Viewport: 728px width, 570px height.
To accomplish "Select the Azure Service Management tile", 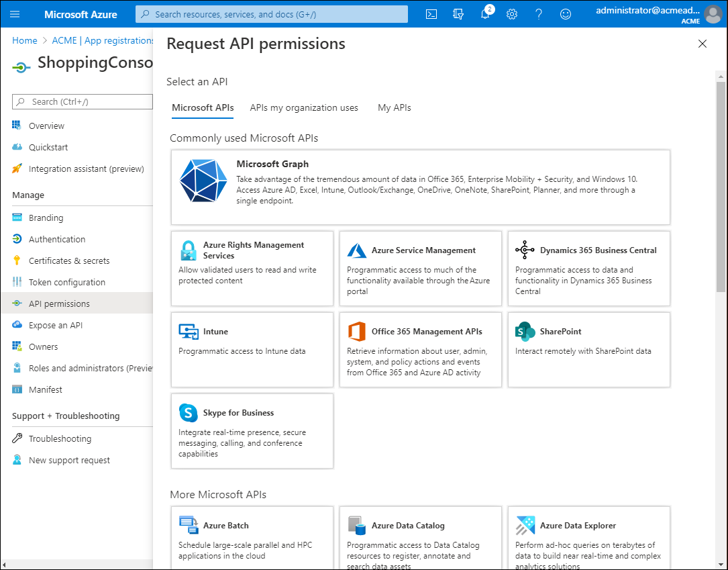I will click(x=420, y=268).
